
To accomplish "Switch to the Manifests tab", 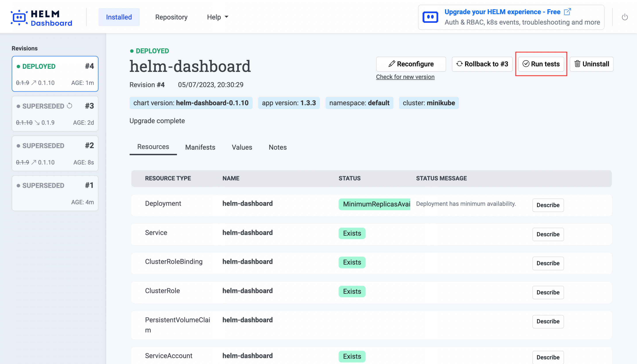I will coord(200,147).
